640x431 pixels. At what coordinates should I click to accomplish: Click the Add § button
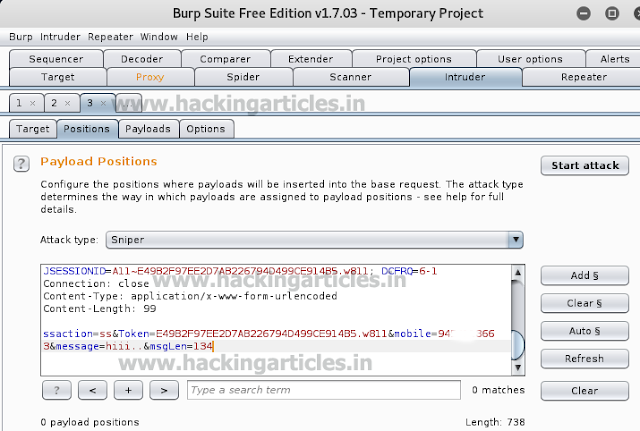click(x=585, y=275)
